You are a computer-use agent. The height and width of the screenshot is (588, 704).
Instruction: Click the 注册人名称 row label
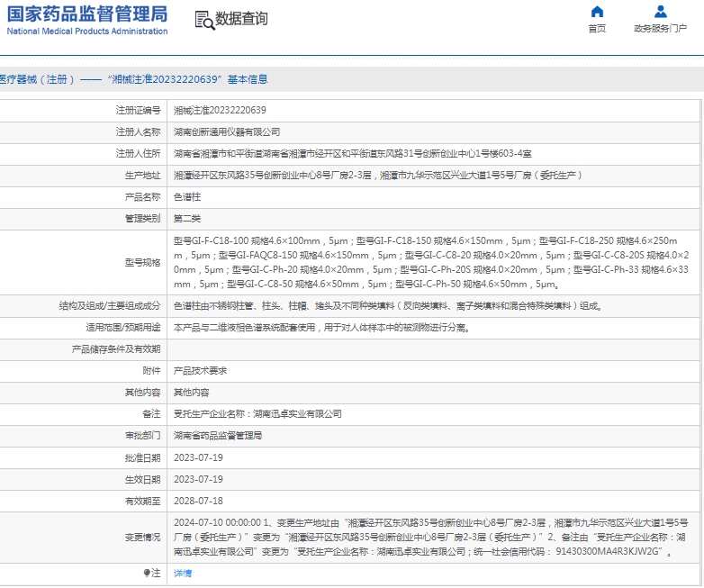(x=139, y=132)
